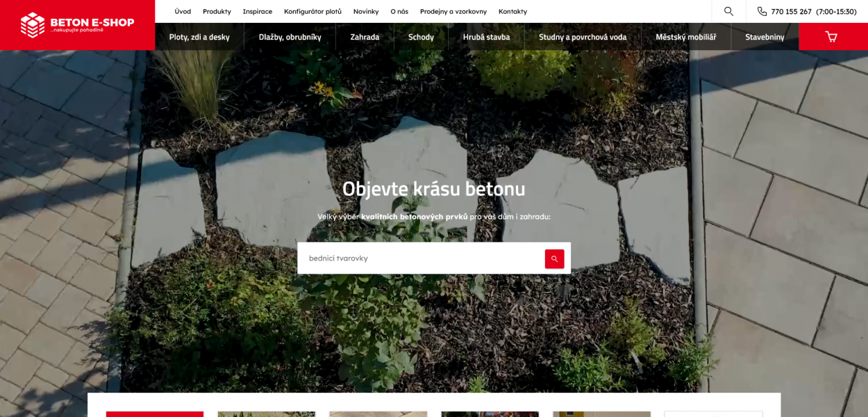Image resolution: width=868 pixels, height=417 pixels.
Task: Open the Stavebniny category
Action: (765, 37)
